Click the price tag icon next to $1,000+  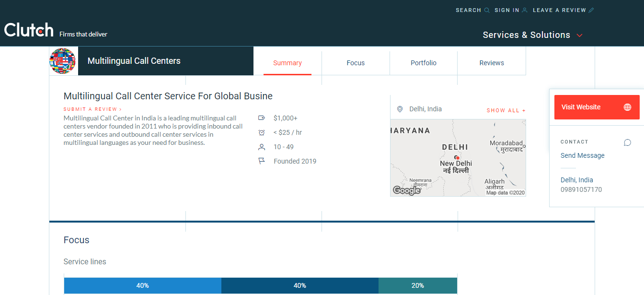(x=262, y=118)
